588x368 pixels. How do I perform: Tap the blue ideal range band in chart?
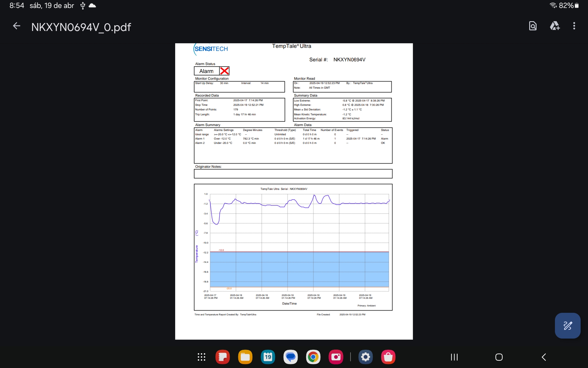(299, 270)
